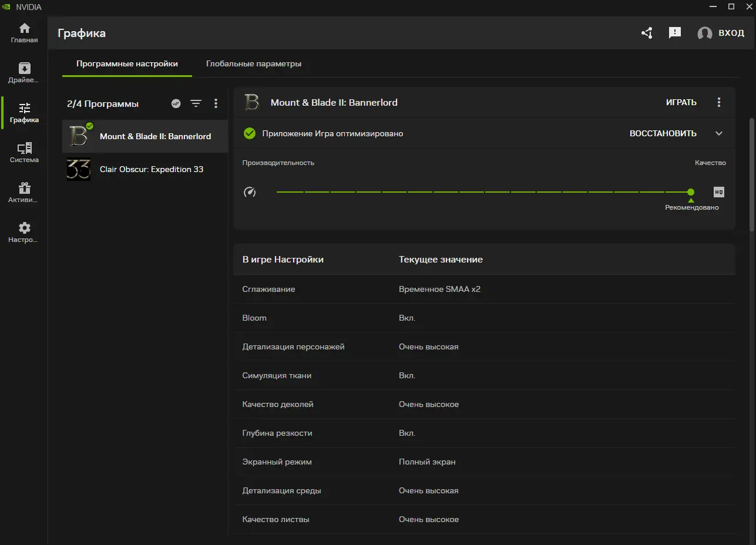This screenshot has height=545, width=756.
Task: Open the filter icon above program list
Action: [196, 103]
